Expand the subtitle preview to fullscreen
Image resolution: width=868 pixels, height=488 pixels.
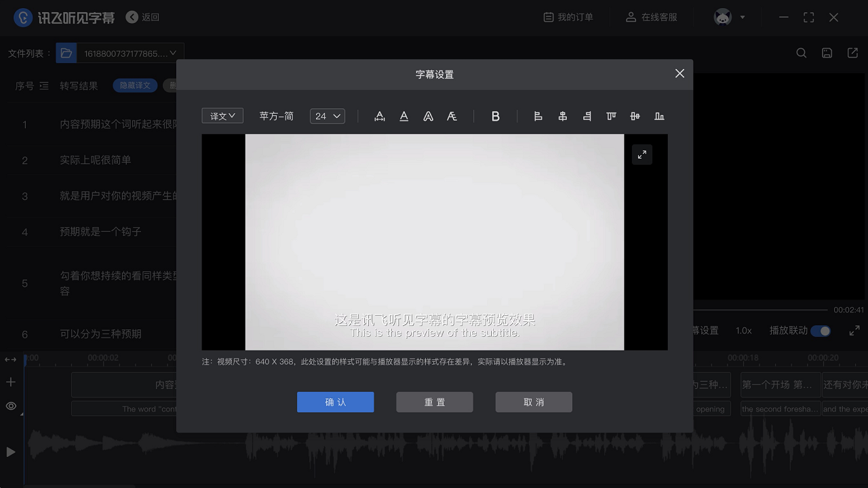[642, 154]
